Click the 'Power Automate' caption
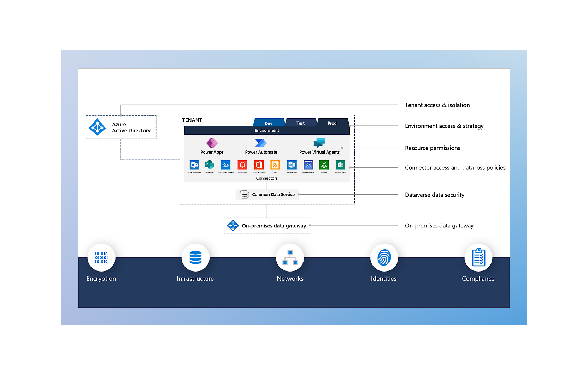 click(x=261, y=152)
